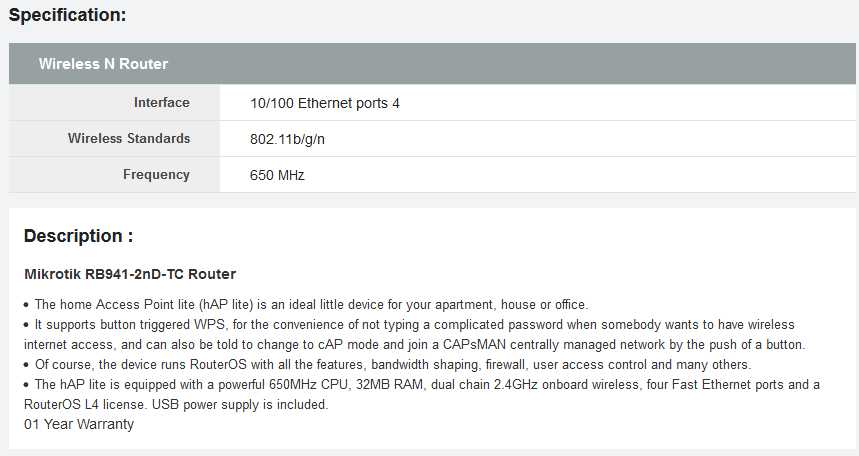Image resolution: width=859 pixels, height=456 pixels.
Task: Click the Specification heading
Action: point(67,15)
